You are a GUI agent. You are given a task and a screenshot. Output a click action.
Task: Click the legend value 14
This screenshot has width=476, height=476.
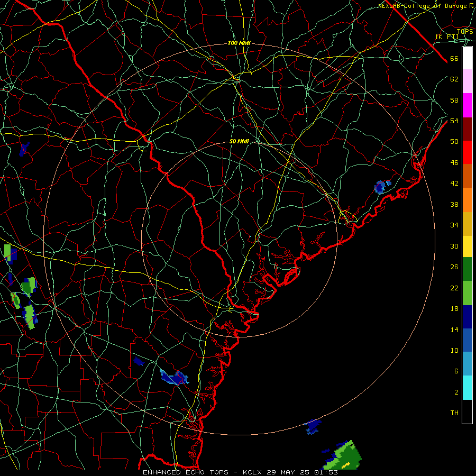click(x=454, y=329)
